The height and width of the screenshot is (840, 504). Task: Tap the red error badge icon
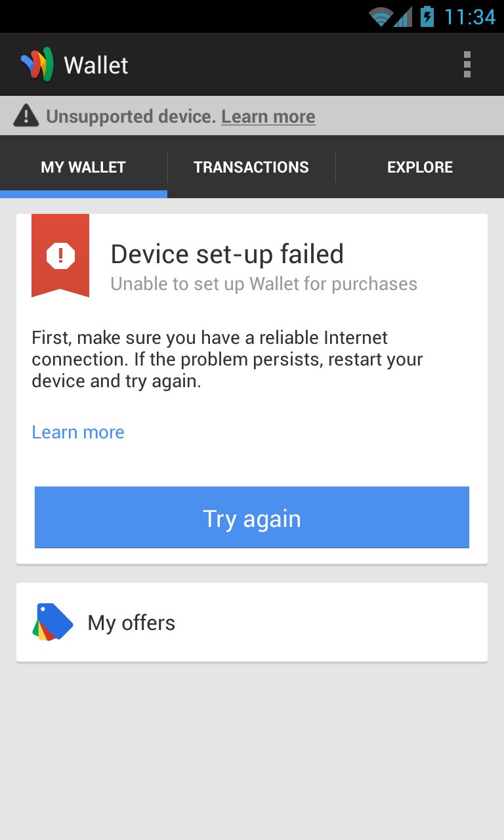pos(60,255)
